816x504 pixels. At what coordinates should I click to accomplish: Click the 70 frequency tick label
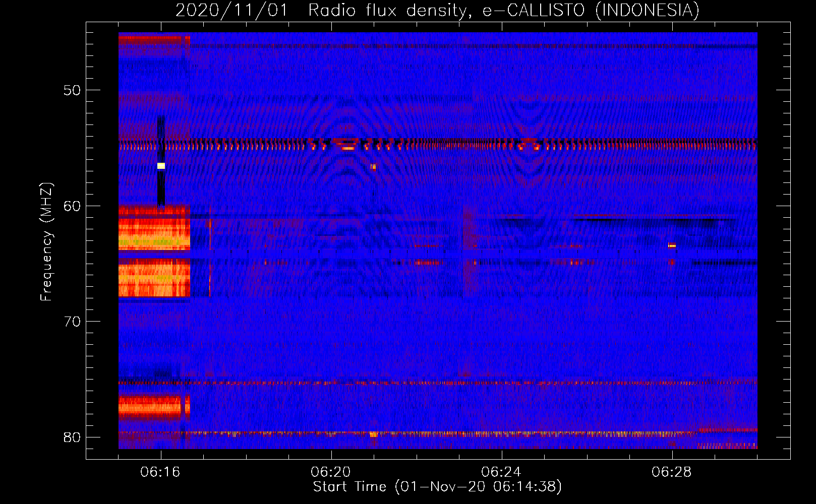[x=72, y=322]
